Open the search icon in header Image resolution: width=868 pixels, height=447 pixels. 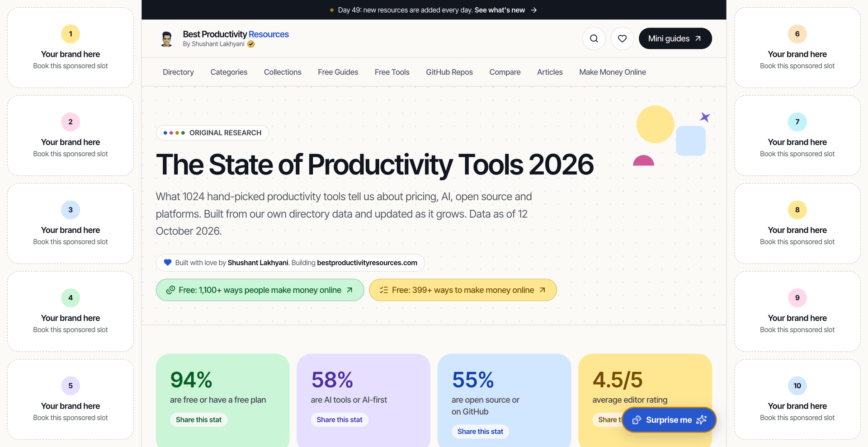coord(594,38)
